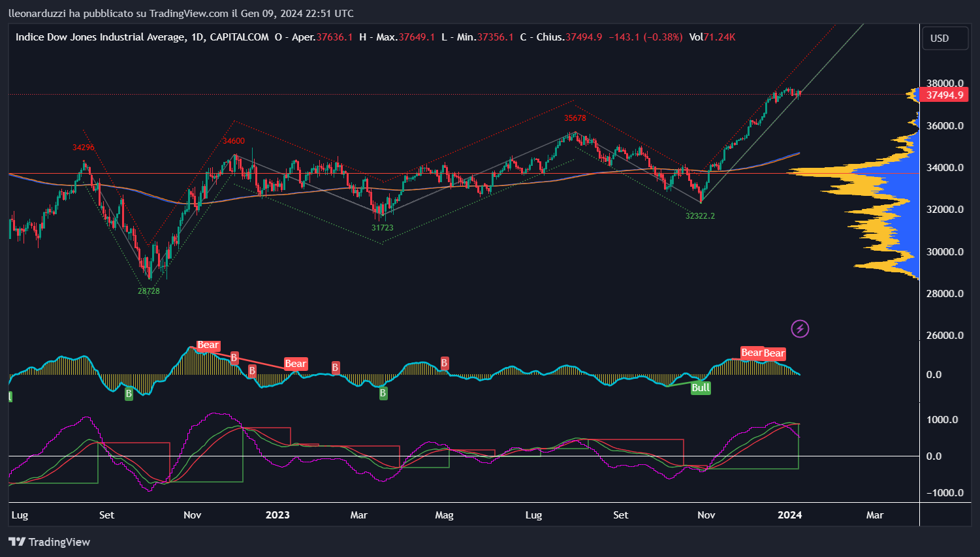Click the purple lightning bolt icon
This screenshot has width=980, height=557.
coord(800,328)
